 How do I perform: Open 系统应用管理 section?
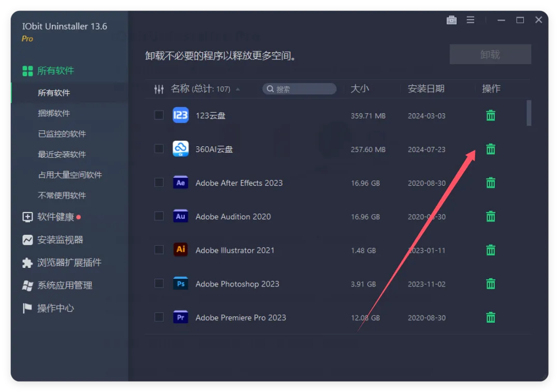pyautogui.click(x=57, y=285)
